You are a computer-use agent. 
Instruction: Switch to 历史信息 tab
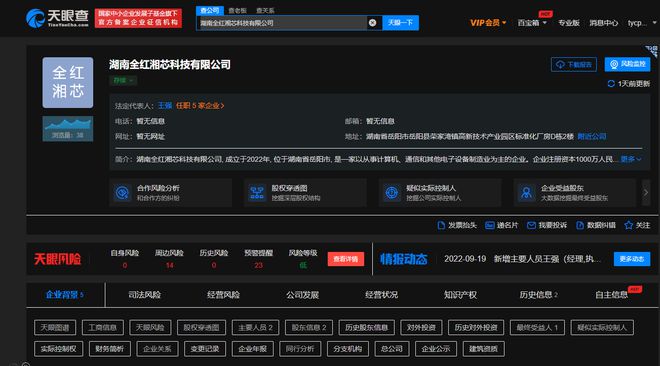point(538,295)
